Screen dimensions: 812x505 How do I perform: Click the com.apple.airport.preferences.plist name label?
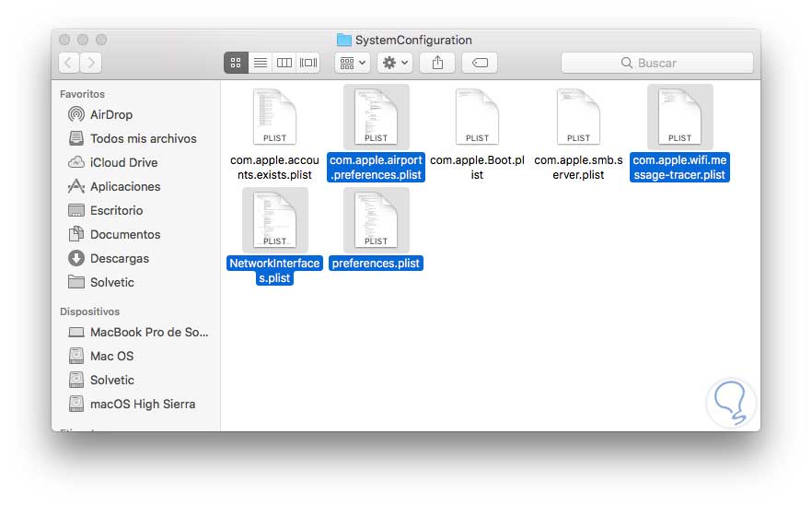[376, 168]
